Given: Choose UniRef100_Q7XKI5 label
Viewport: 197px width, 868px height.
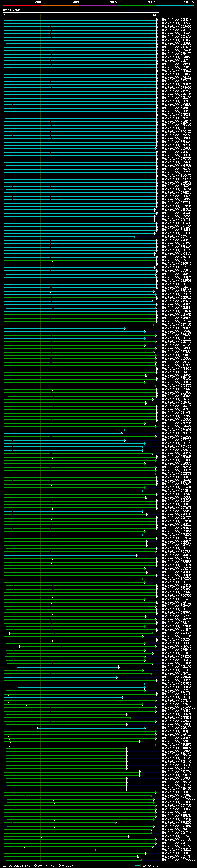Looking at the screenshot, I should point(177,775).
